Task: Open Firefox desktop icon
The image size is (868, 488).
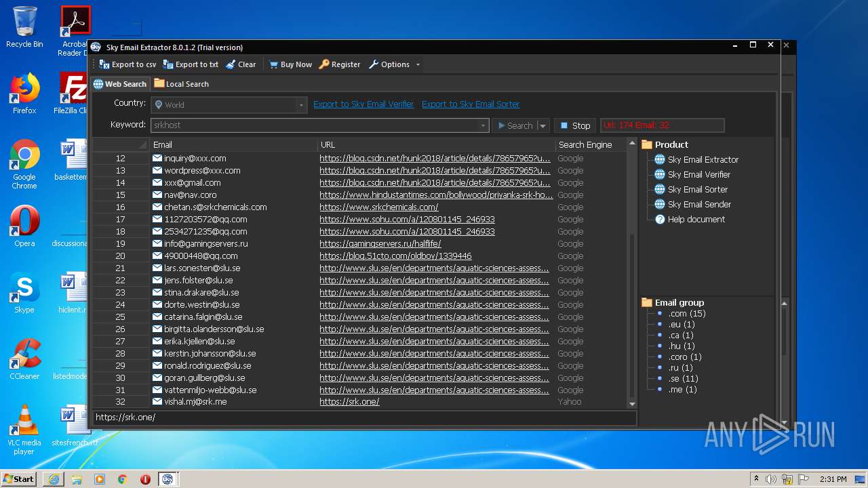Action: pyautogui.click(x=24, y=94)
